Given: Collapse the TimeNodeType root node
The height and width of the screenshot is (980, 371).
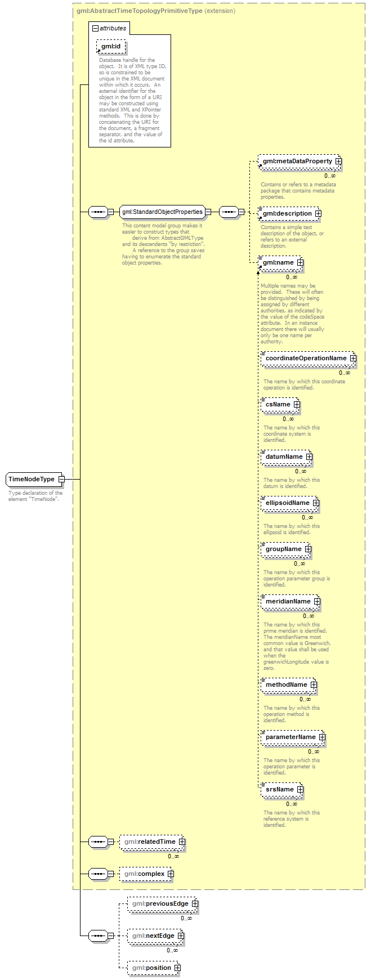Looking at the screenshot, I should (62, 479).
